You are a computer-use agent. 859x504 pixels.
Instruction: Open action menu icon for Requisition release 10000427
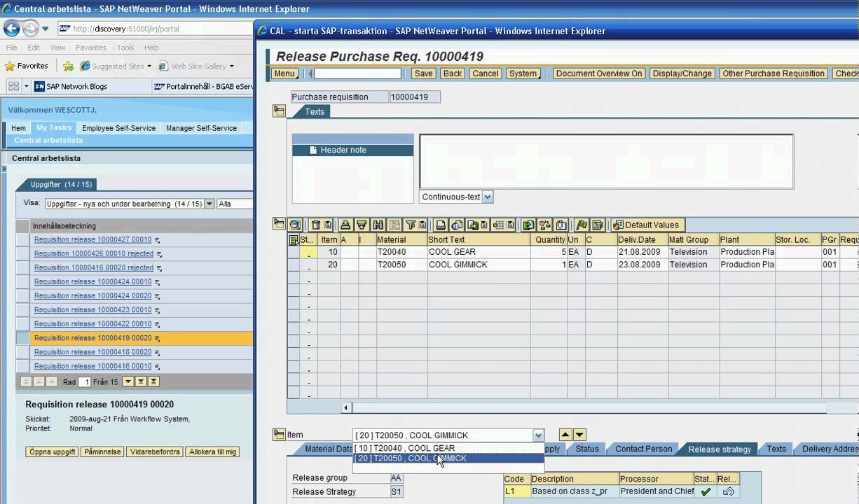tap(158, 240)
